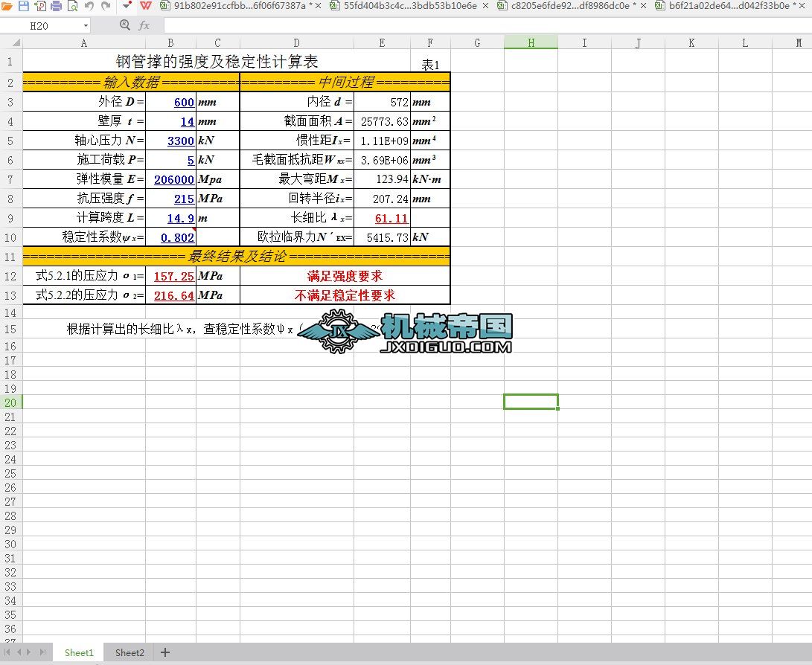Save the workbook with the save icon
Image resolution: width=812 pixels, height=665 pixels.
click(23, 7)
